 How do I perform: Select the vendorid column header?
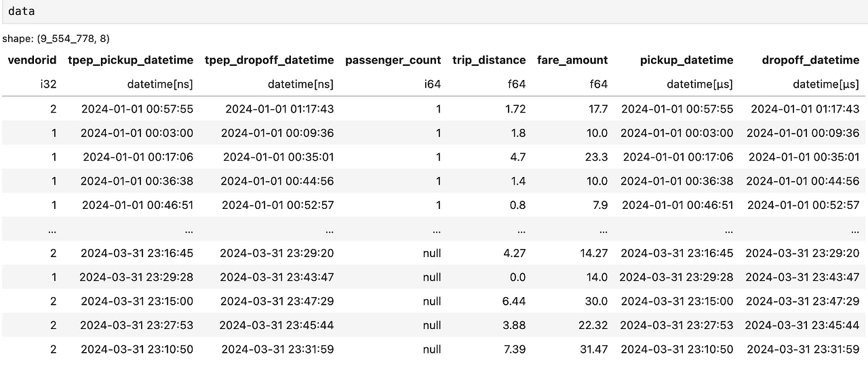32,60
